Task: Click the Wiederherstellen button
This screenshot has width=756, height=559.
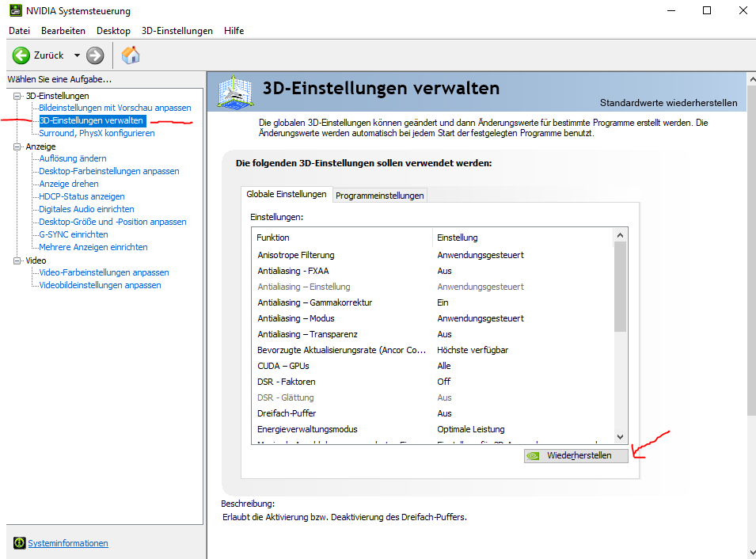Action: tap(576, 455)
